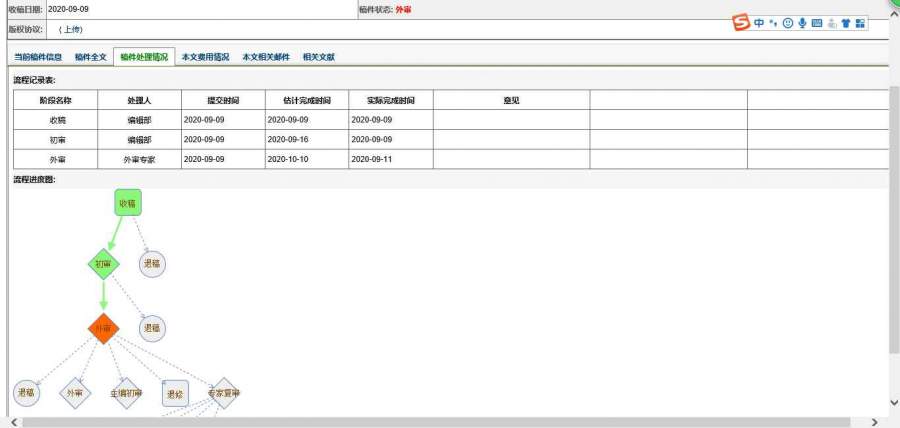Click the red 外审 manuscript status text

[403, 10]
